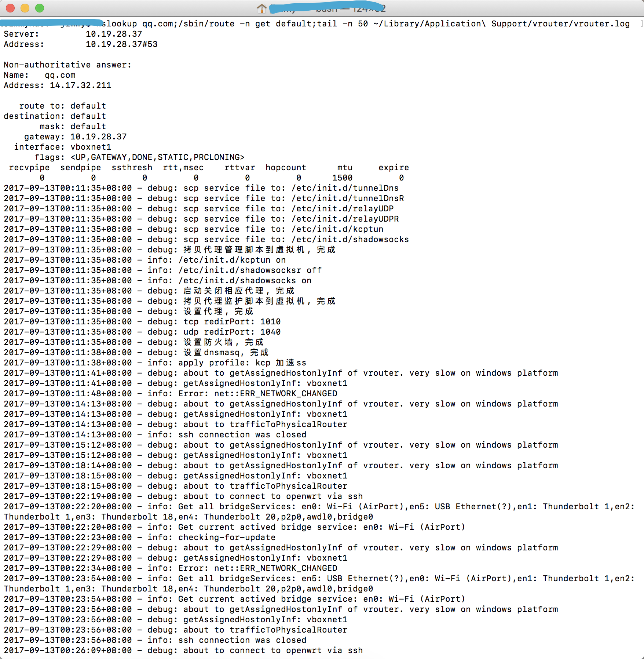Screen dimensions: 644x659
Task: Click the '设置dnsmasq, 完成' log line
Action: [136, 352]
